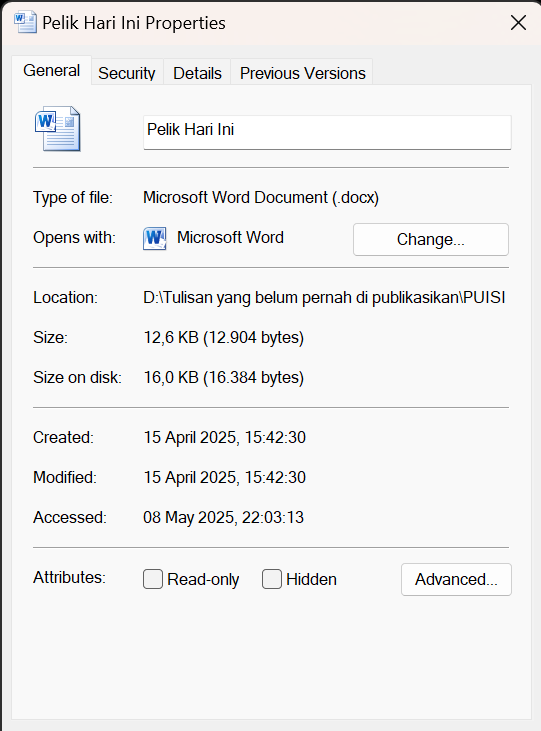Click the Modified date value
Viewport: 541px width, 731px height.
click(224, 477)
